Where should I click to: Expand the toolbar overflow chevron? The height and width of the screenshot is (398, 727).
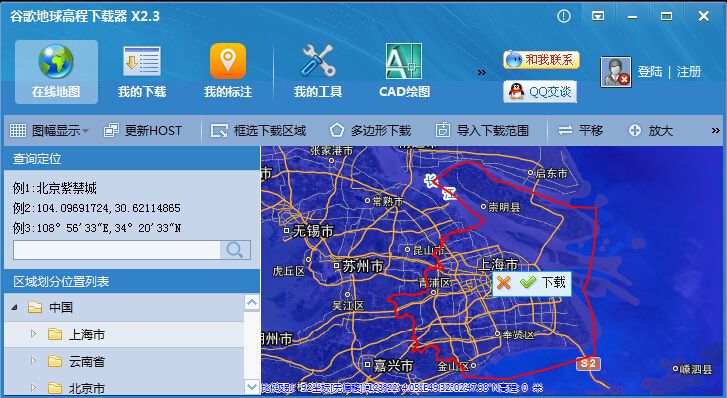[x=715, y=131]
